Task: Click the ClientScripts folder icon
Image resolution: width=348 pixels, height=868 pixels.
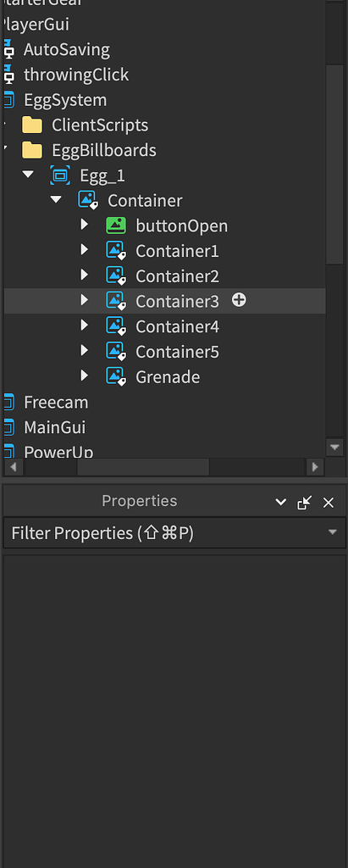Action: point(32,125)
